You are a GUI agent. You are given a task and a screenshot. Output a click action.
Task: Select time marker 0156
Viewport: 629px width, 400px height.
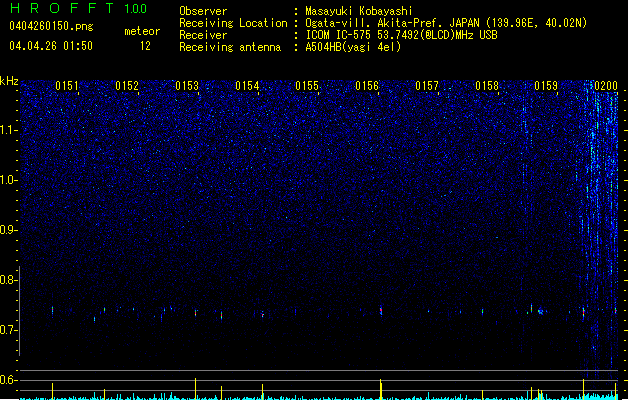[367, 86]
